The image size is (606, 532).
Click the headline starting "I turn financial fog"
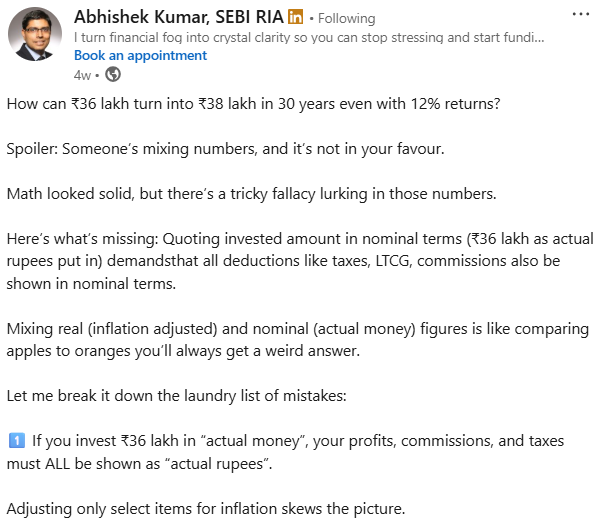310,37
